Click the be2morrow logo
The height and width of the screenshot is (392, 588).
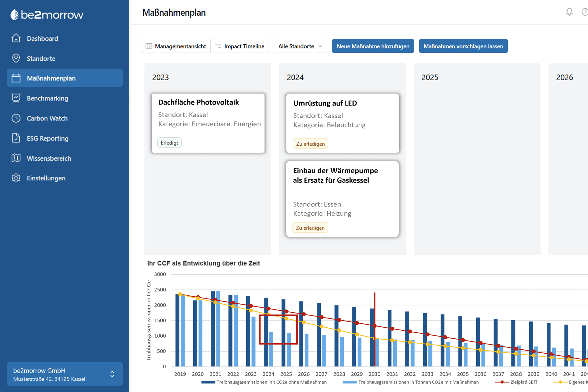pyautogui.click(x=47, y=14)
